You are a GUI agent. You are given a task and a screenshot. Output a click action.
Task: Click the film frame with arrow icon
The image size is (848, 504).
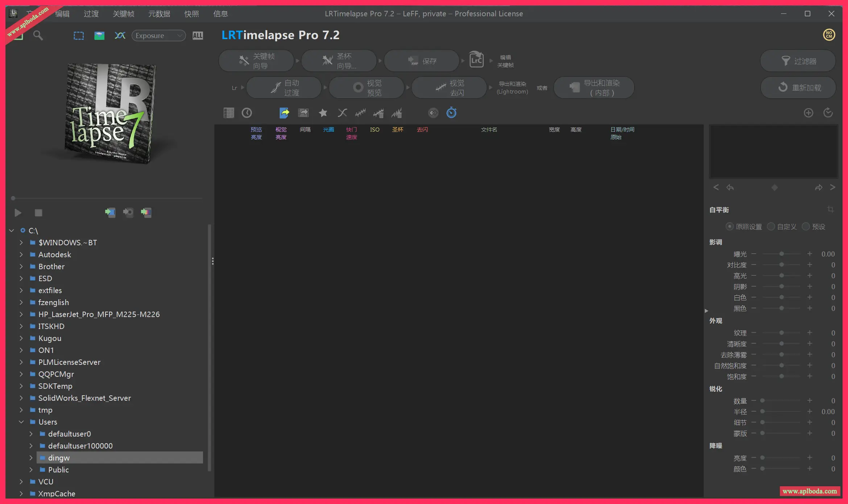pyautogui.click(x=303, y=113)
